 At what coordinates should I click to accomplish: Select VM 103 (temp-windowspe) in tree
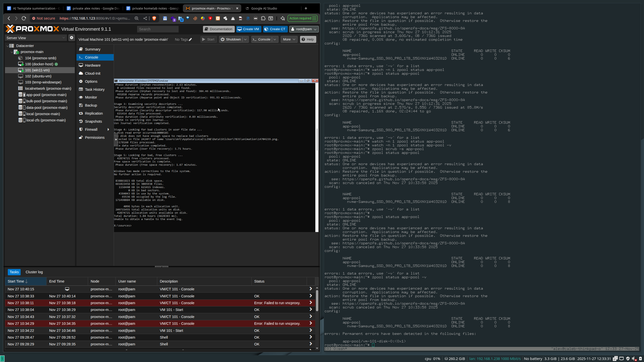tap(43, 82)
